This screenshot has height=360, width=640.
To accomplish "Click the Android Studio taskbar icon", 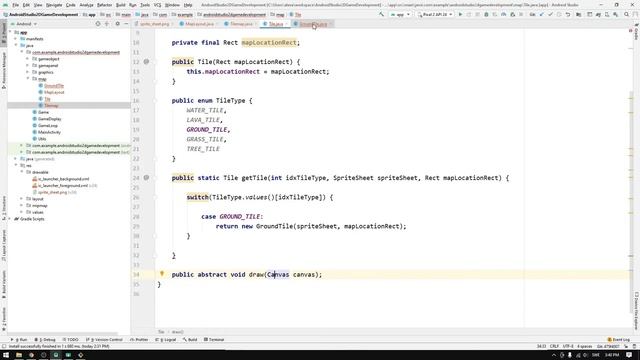I will click(x=56, y=355).
